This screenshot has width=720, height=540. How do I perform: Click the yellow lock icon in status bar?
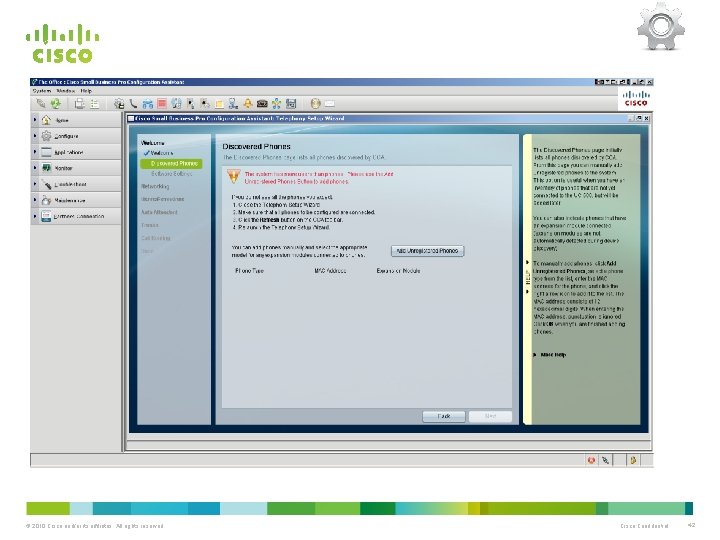(x=633, y=460)
